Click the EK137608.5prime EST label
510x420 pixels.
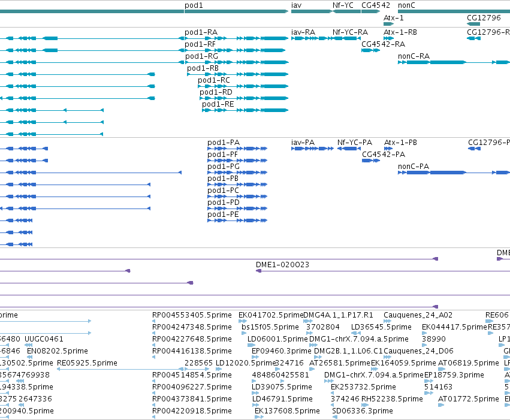point(287,412)
